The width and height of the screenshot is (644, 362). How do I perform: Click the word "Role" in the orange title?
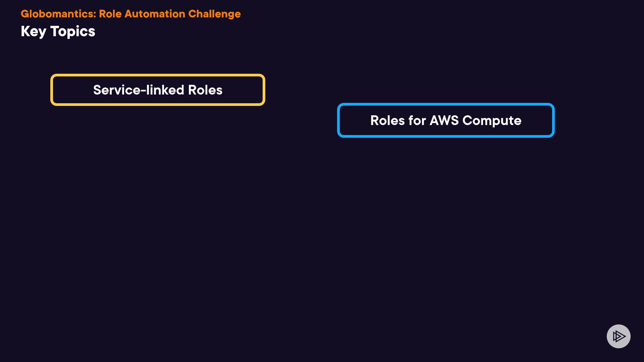point(110,14)
